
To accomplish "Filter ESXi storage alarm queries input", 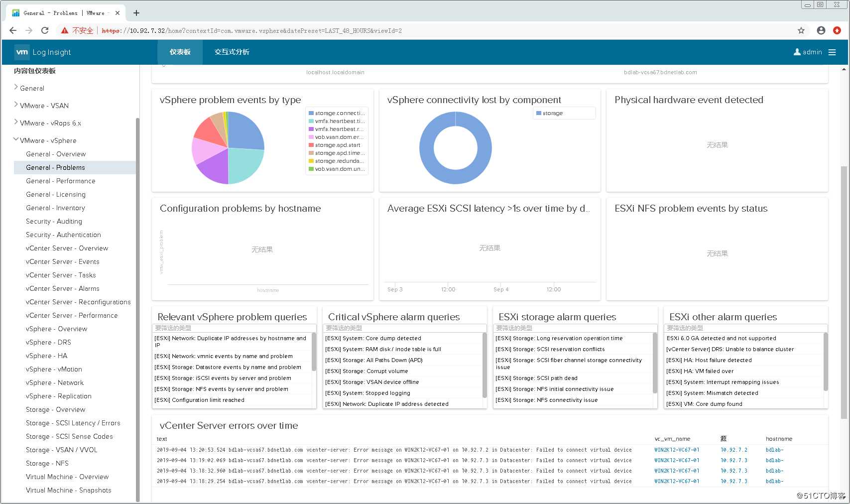I will point(575,328).
